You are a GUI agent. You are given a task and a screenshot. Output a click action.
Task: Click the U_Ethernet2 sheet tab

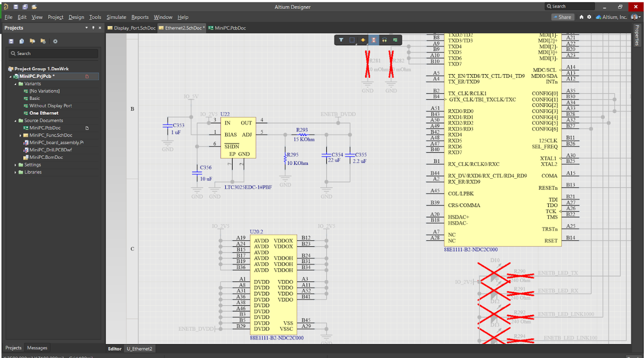(140, 349)
